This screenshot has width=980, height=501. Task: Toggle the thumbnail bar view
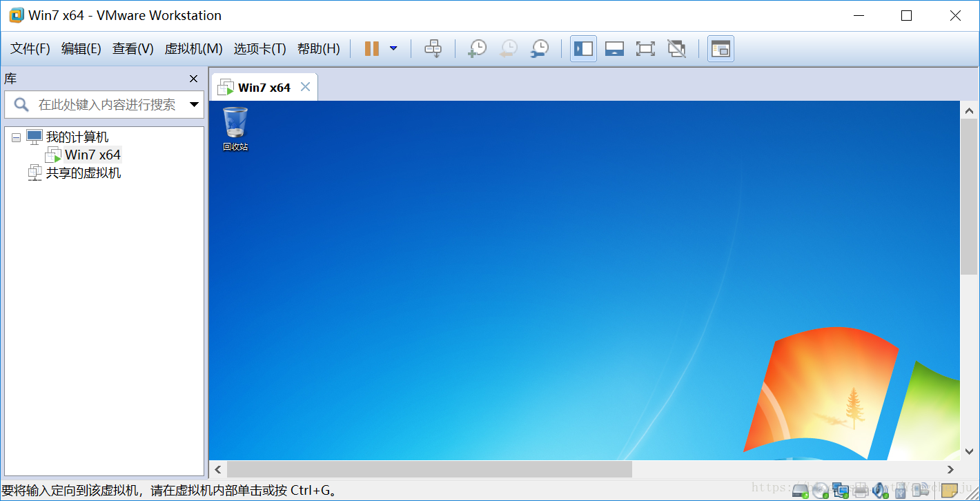pyautogui.click(x=614, y=49)
